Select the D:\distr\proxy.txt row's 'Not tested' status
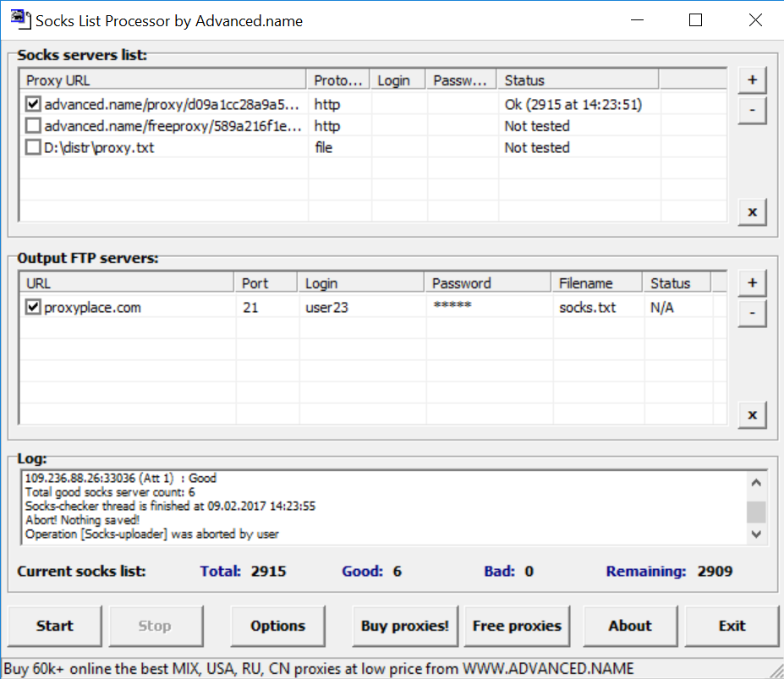 pos(537,147)
